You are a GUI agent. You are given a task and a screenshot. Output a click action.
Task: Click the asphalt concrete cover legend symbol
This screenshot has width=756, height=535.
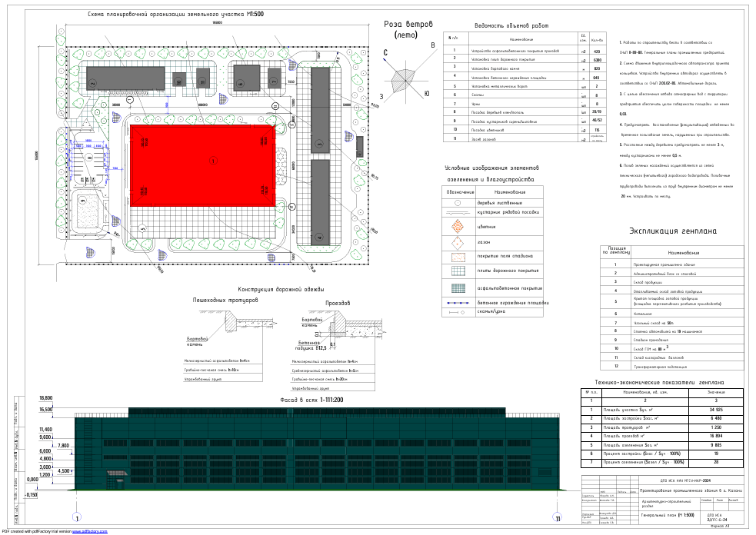click(x=458, y=287)
